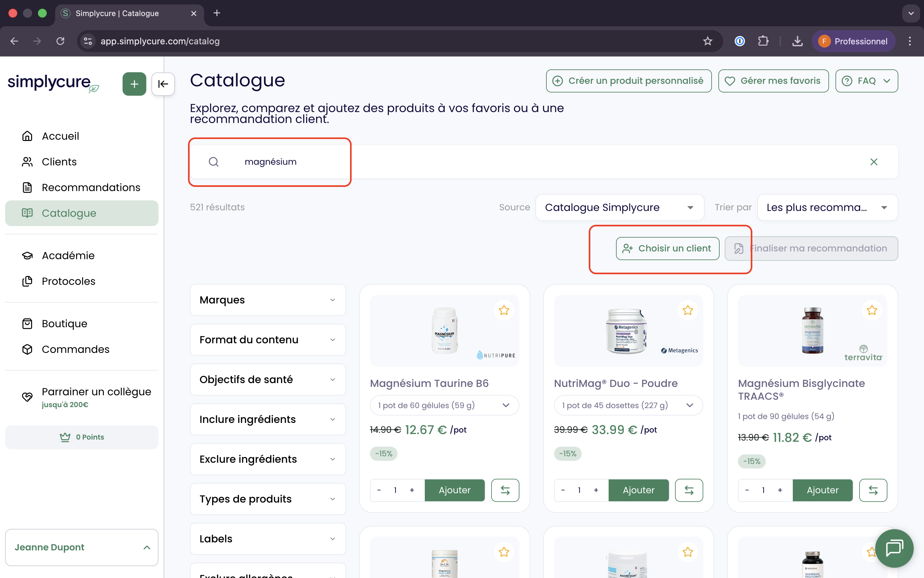Collapse the sidebar with arrow icon
The width and height of the screenshot is (924, 578).
[x=163, y=84]
